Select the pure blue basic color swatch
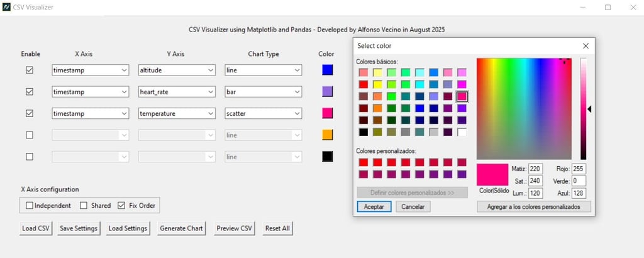 [x=419, y=108]
